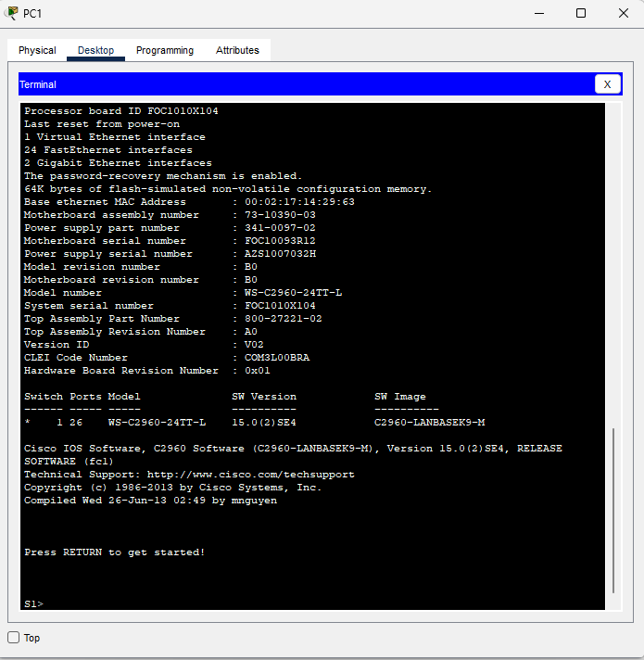The height and width of the screenshot is (660, 644).
Task: Click the Terminal title label
Action: pos(38,84)
